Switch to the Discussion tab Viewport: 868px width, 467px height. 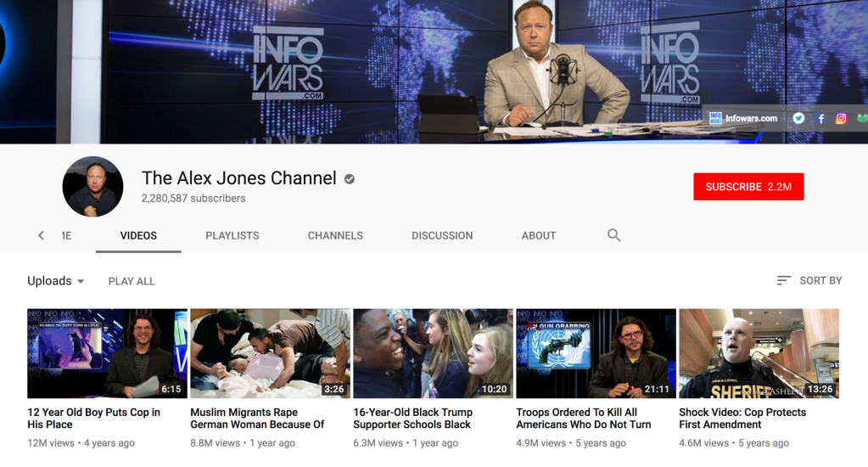coord(442,235)
